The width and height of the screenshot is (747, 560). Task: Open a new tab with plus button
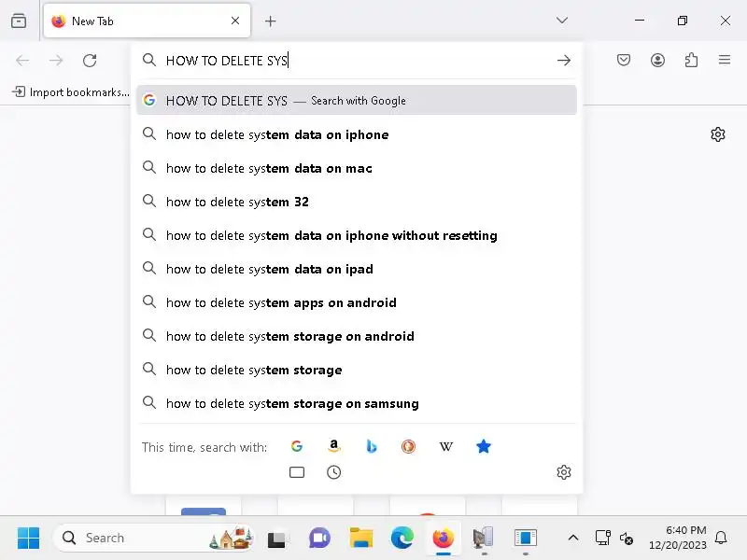(270, 21)
